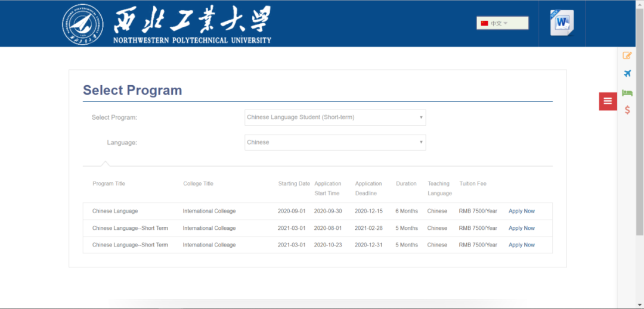Click the Application Start Time column header
The height and width of the screenshot is (309, 644).
point(328,188)
